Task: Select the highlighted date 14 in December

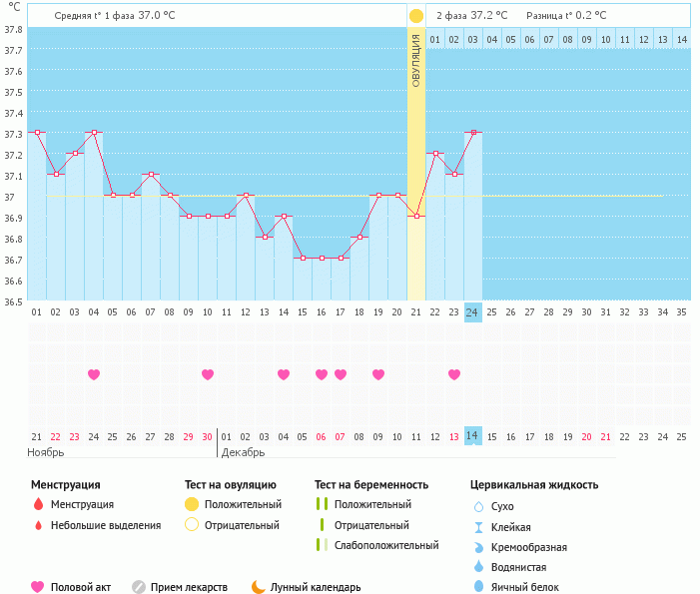Action: 472,436
